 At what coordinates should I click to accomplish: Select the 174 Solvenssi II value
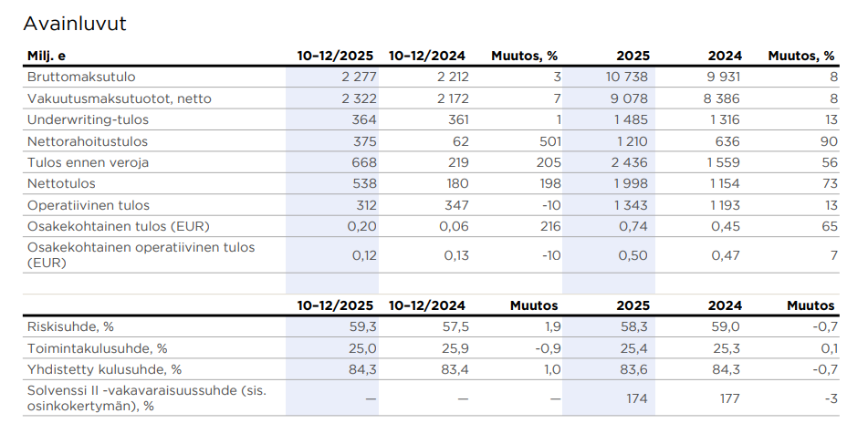(x=639, y=399)
